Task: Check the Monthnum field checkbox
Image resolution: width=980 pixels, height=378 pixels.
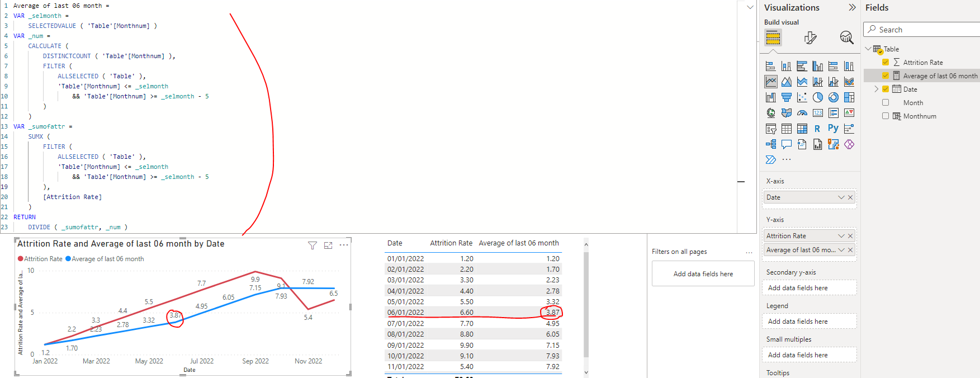Action: pyautogui.click(x=886, y=116)
